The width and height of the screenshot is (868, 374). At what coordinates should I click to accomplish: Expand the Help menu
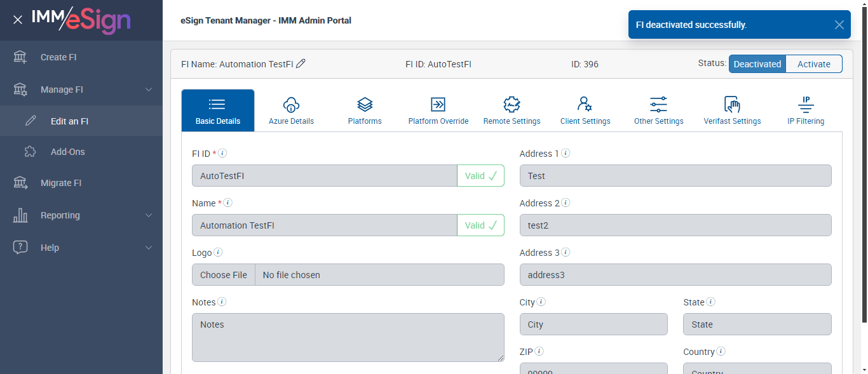[149, 248]
